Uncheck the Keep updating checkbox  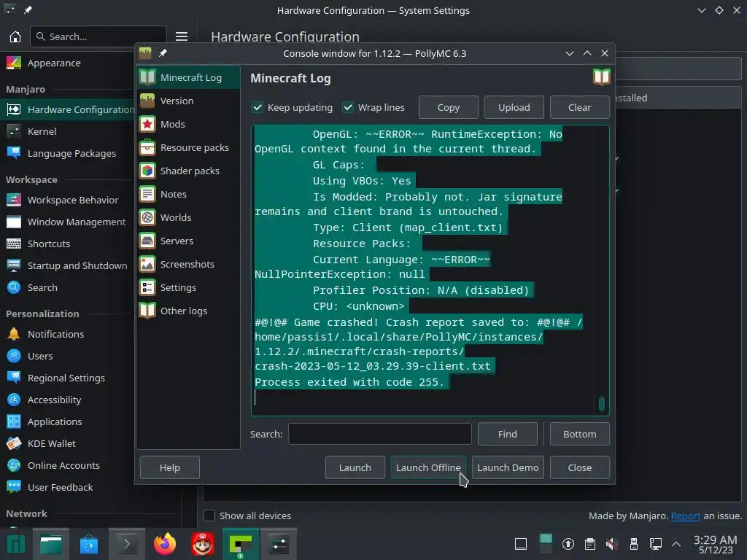258,107
